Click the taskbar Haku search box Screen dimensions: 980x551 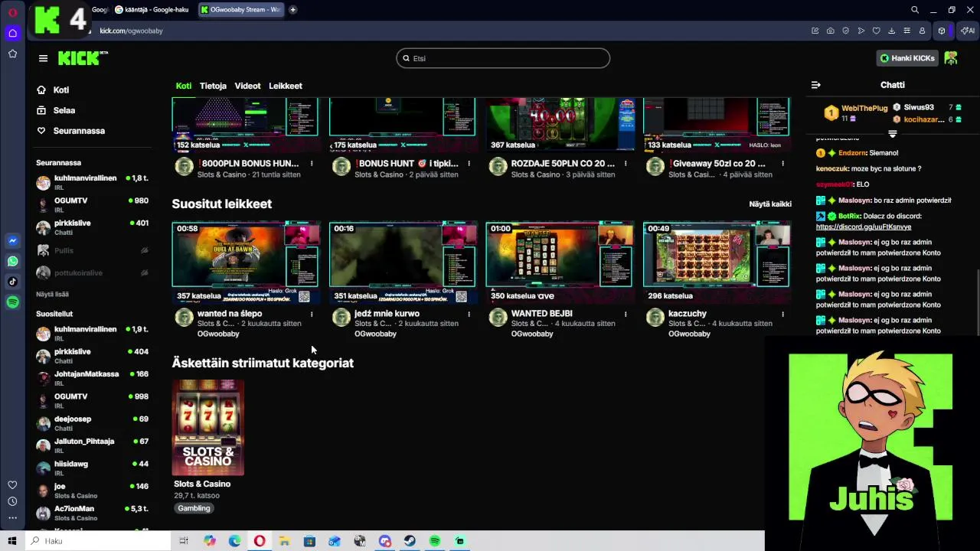(x=98, y=541)
